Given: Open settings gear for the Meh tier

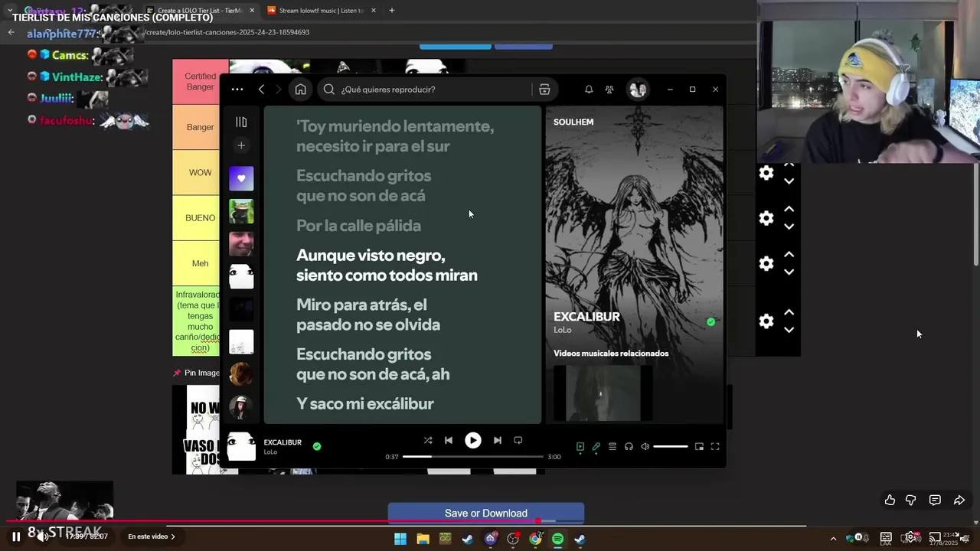Looking at the screenshot, I should point(766,263).
